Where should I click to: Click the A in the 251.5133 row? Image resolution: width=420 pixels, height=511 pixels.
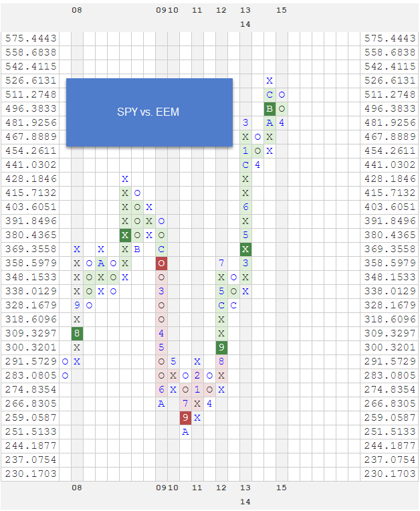tap(185, 432)
